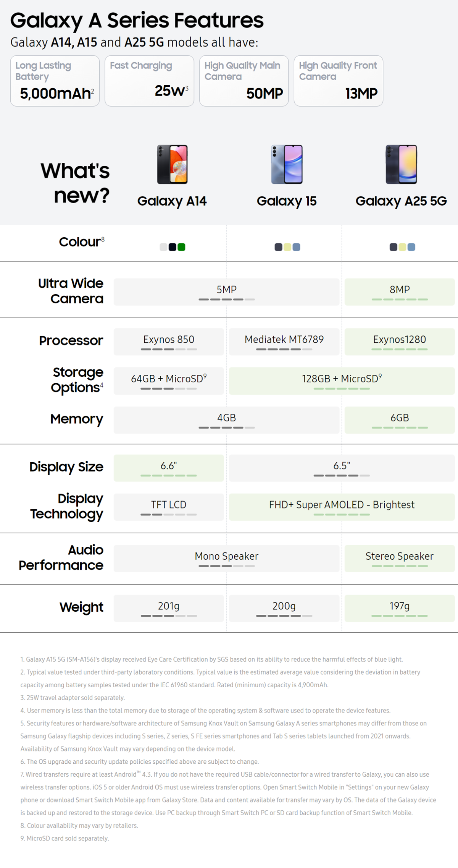Select the FHD+ Super AMOLED display cell

pos(342,507)
